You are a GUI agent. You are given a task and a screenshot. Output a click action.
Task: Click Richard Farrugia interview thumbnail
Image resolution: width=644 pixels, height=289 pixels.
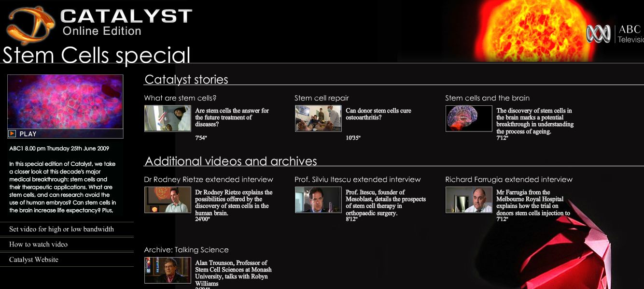coord(469,200)
